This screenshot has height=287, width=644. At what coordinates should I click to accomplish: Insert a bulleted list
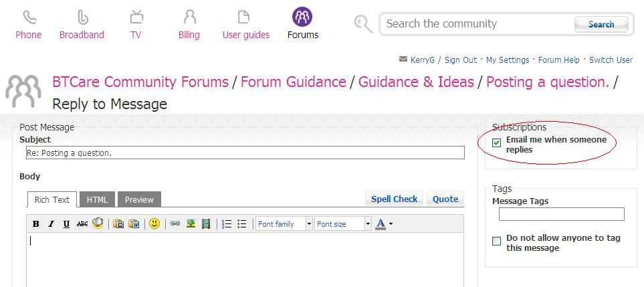tap(242, 223)
